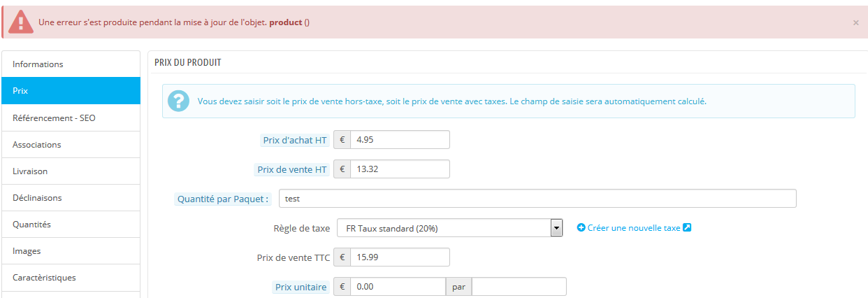This screenshot has width=868, height=298.
Task: Open the Déclinaisons tab
Action: (70, 197)
